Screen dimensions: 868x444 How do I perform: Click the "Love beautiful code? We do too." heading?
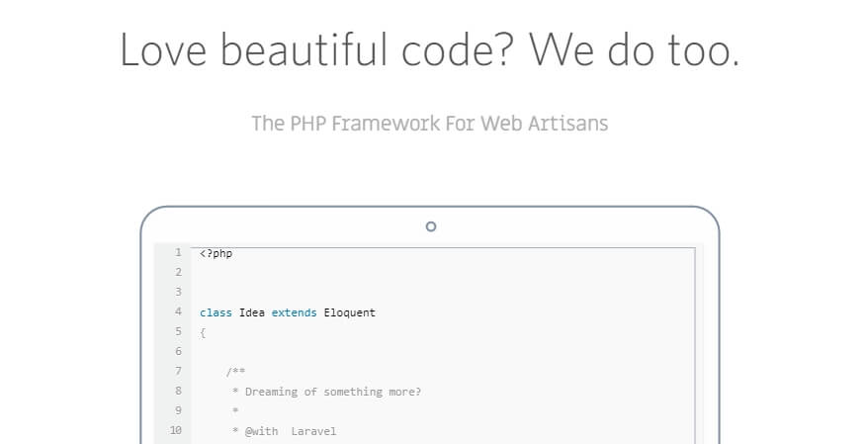pos(430,49)
